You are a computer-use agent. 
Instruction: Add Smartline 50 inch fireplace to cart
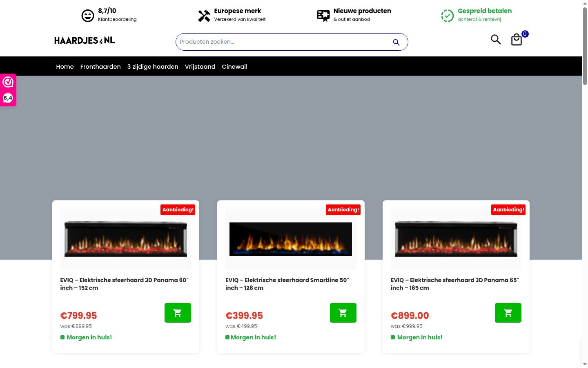(343, 313)
